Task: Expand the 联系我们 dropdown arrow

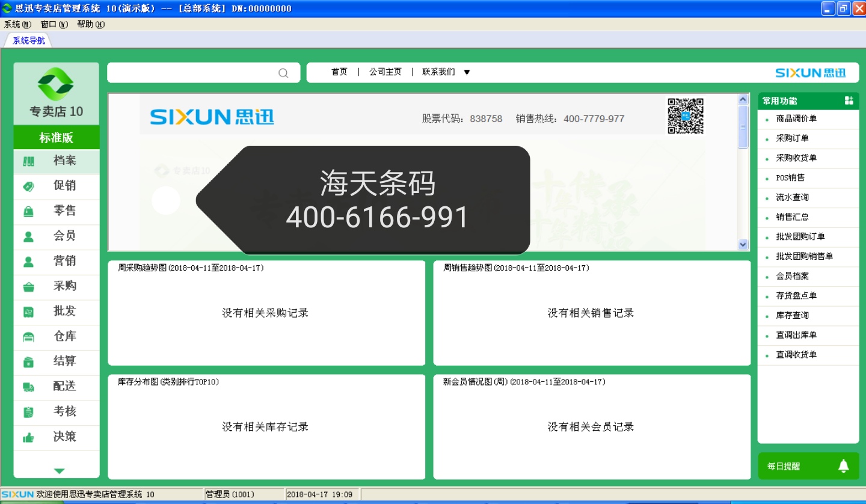Action: pos(467,72)
